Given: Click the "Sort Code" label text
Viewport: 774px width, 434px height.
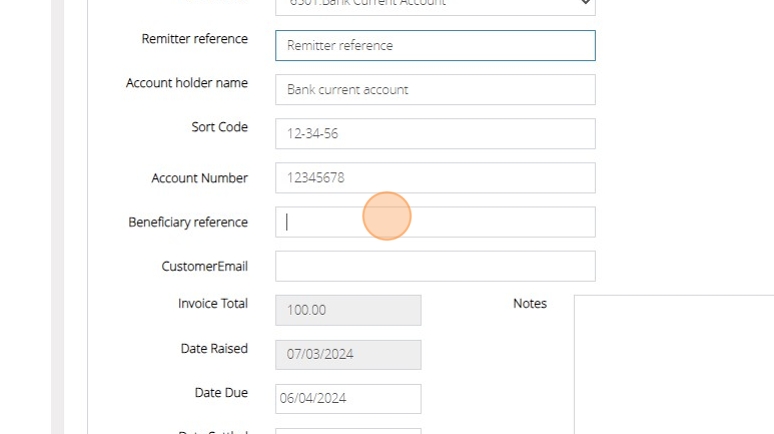Looking at the screenshot, I should coord(219,127).
